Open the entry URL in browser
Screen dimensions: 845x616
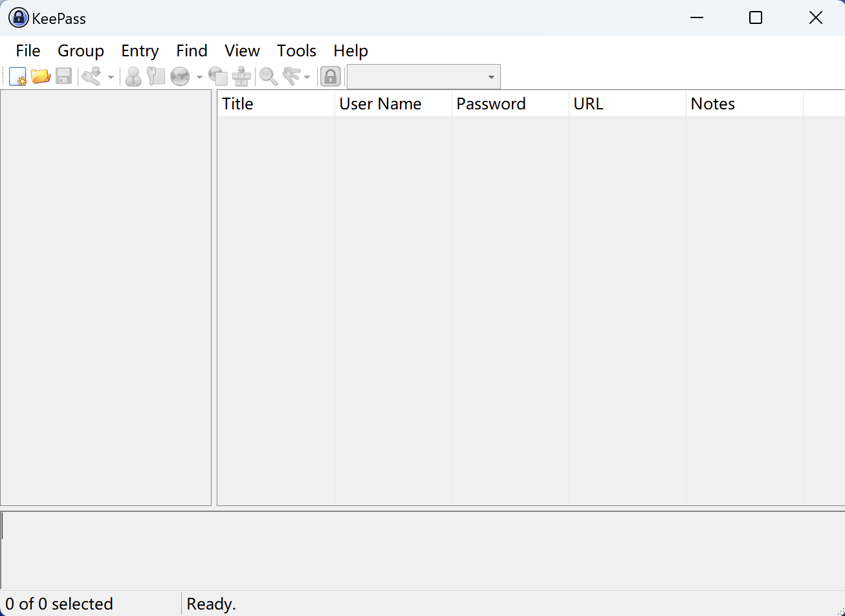181,76
